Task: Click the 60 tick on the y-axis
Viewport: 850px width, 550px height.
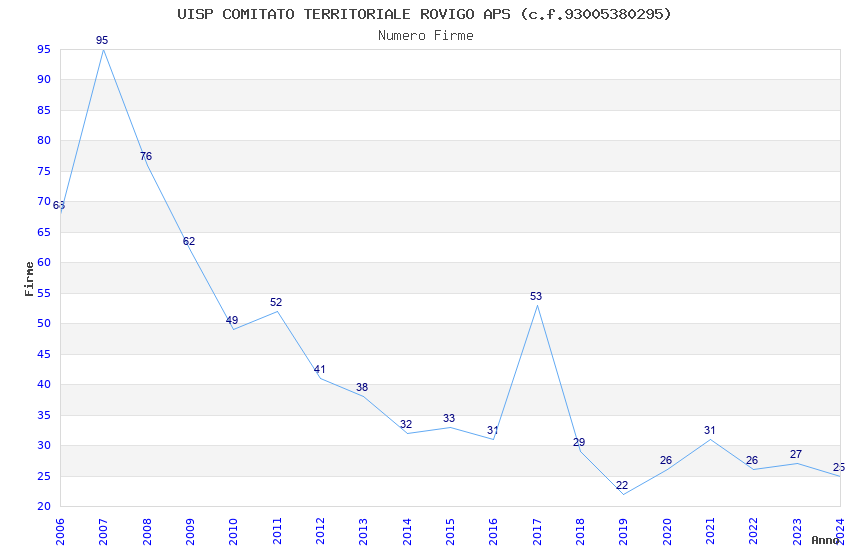Action: click(44, 262)
